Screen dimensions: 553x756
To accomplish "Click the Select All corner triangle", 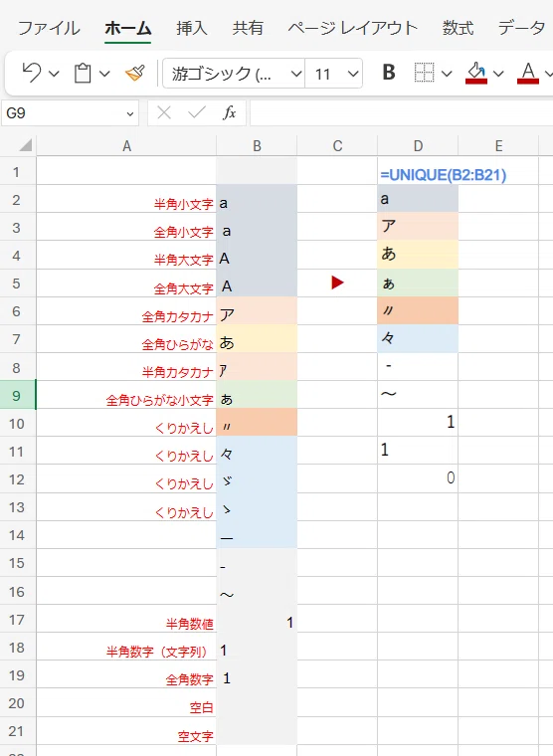I will coord(24,144).
